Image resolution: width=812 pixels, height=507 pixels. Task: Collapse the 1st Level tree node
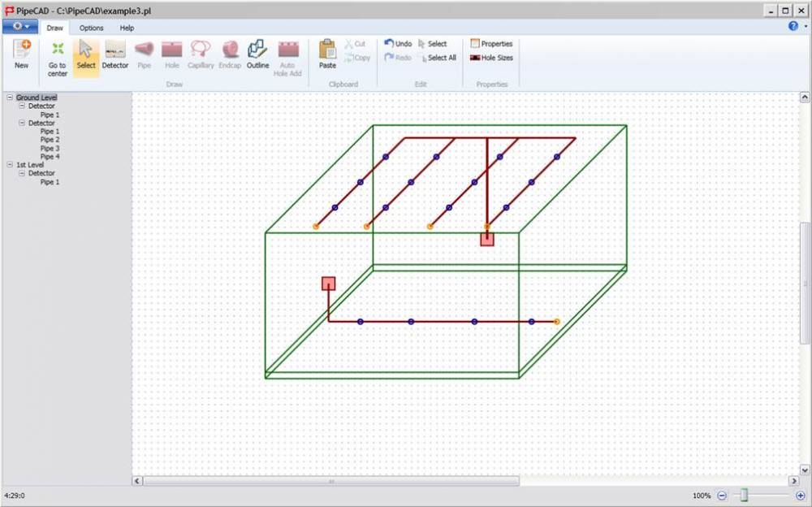[x=10, y=164]
